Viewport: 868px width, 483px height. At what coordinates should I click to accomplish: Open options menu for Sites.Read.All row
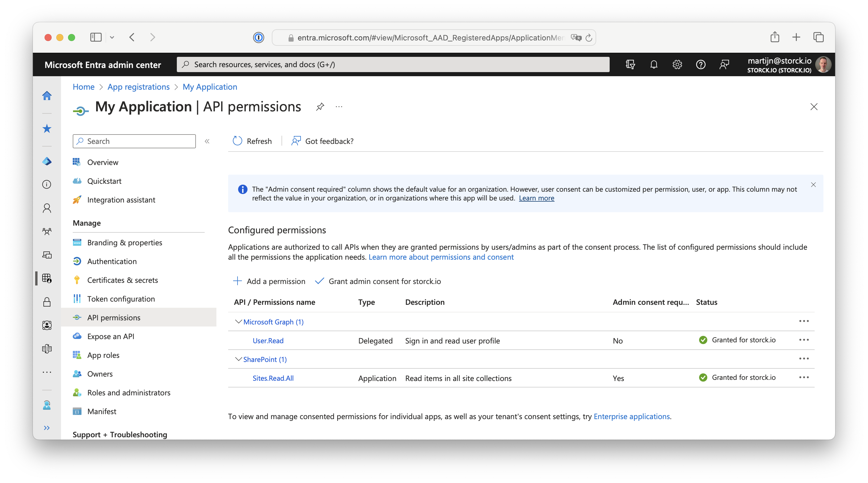(804, 377)
